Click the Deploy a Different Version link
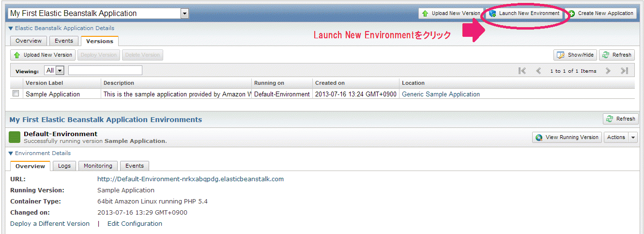Screen dimensions: 644x234 click(50, 224)
